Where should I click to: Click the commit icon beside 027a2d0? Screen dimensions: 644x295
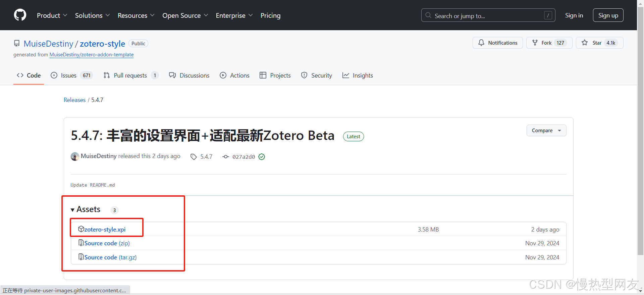(226, 157)
